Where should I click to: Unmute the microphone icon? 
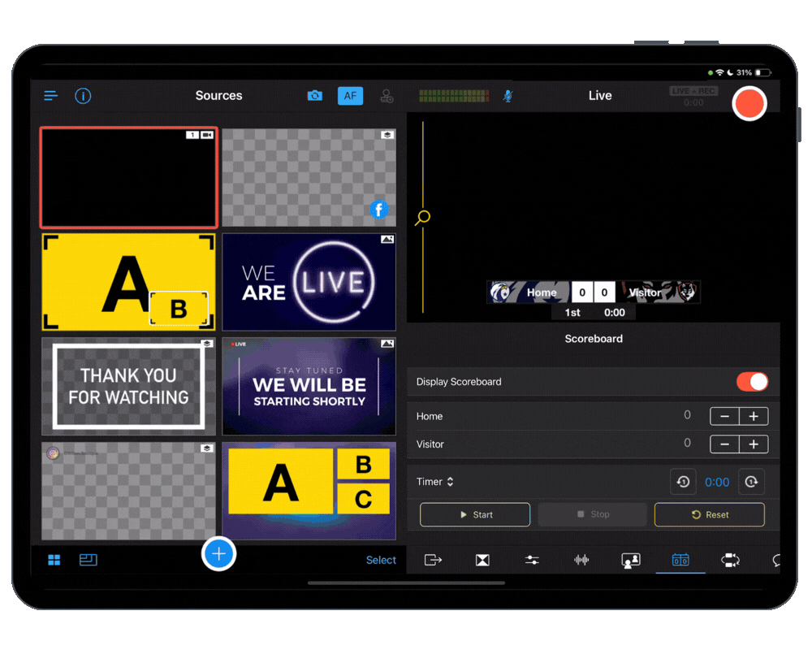[508, 96]
